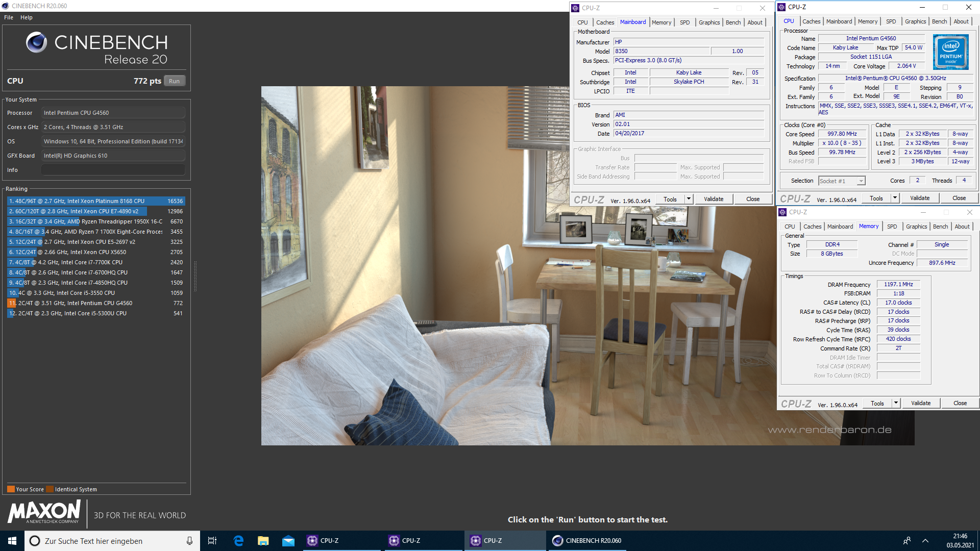Click the rendered room image
Viewport: 980px width, 551px height.
tap(587, 265)
